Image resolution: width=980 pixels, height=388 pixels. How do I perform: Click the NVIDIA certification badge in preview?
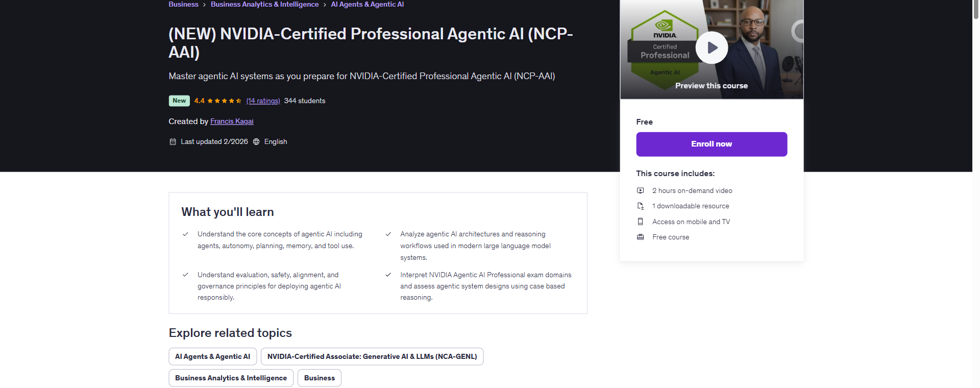(665, 50)
